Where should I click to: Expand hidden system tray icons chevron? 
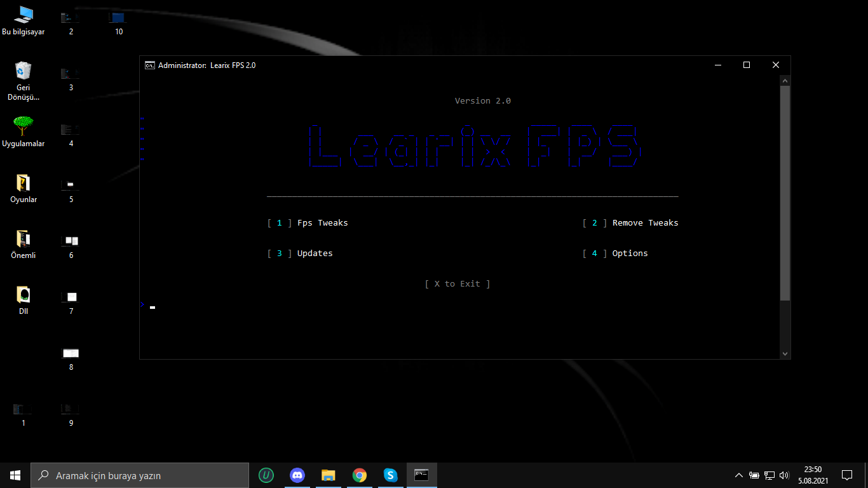pyautogui.click(x=738, y=475)
